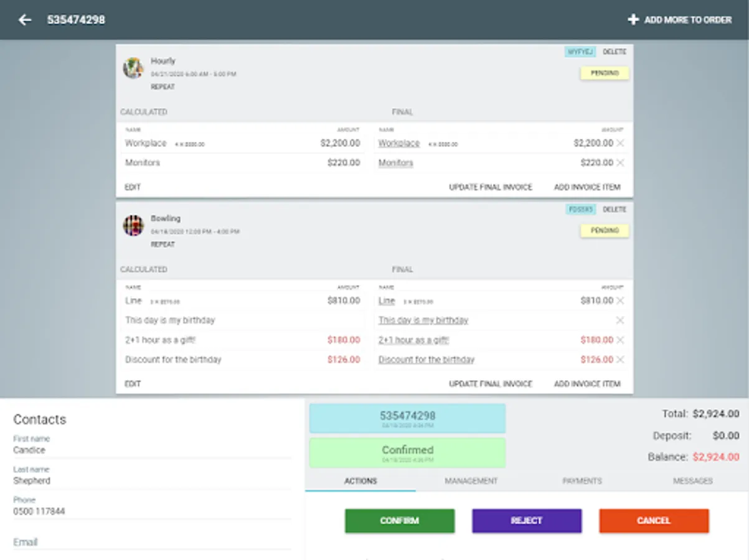Open 'This day is my birthday' final link
The image size is (749, 560).
pos(423,320)
